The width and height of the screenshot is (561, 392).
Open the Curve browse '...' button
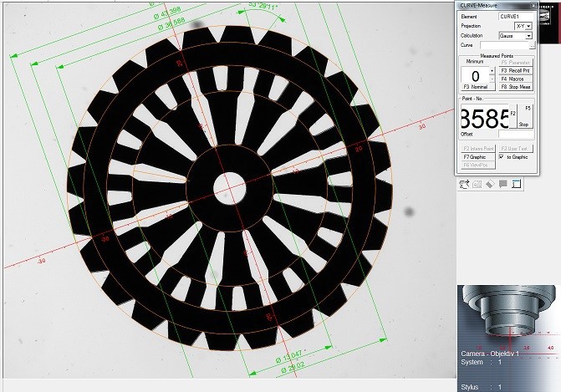click(x=533, y=45)
